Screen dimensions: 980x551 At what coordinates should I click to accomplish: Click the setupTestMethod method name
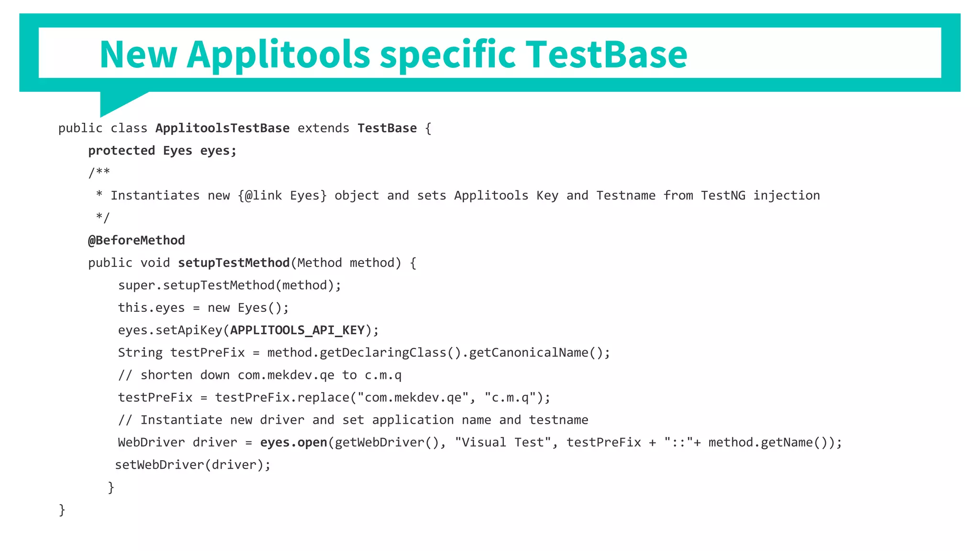point(234,263)
